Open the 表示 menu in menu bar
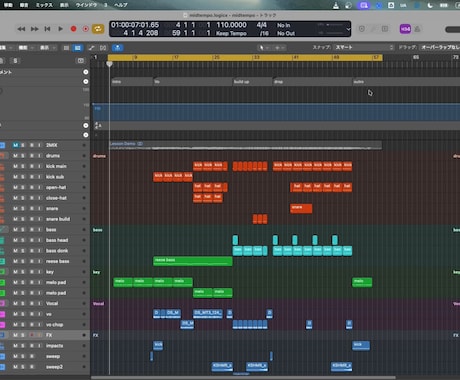460x380 pixels. pos(64,5)
